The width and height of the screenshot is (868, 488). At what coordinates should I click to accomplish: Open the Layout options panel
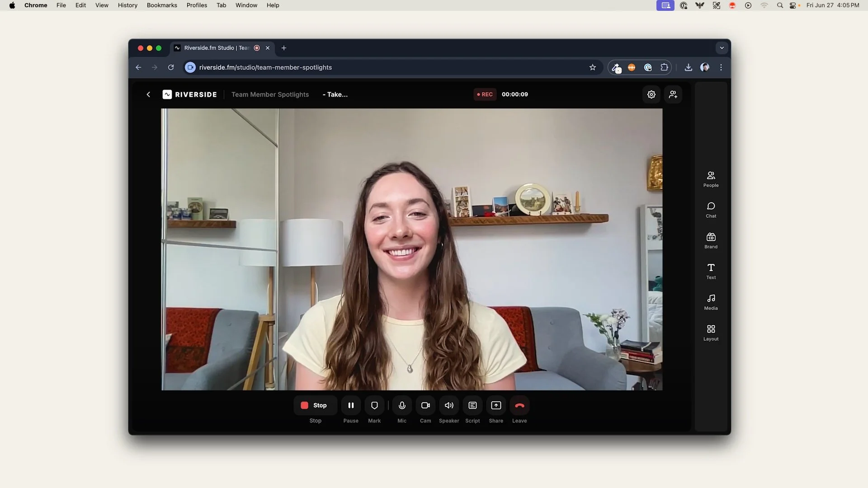point(711,333)
